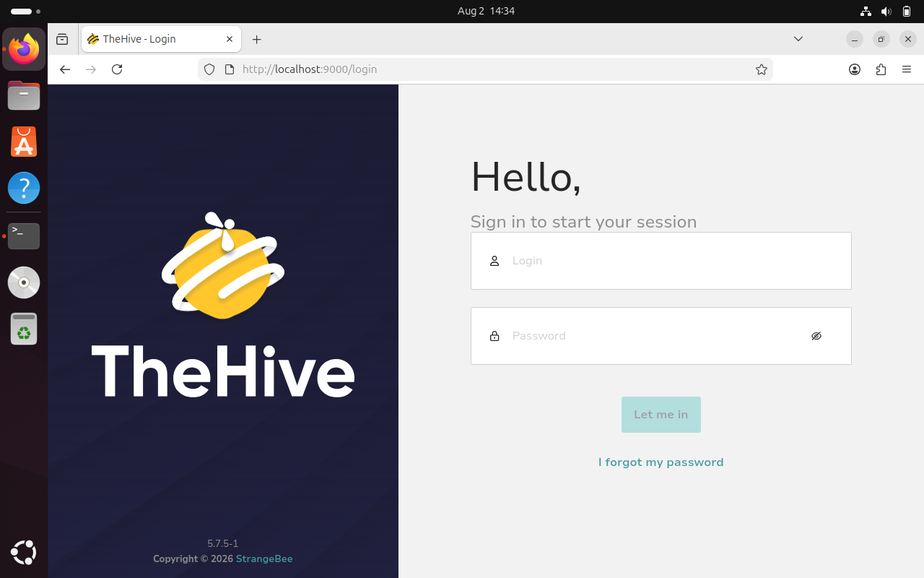Click the Let me in button
This screenshot has width=924, height=578.
(x=661, y=415)
